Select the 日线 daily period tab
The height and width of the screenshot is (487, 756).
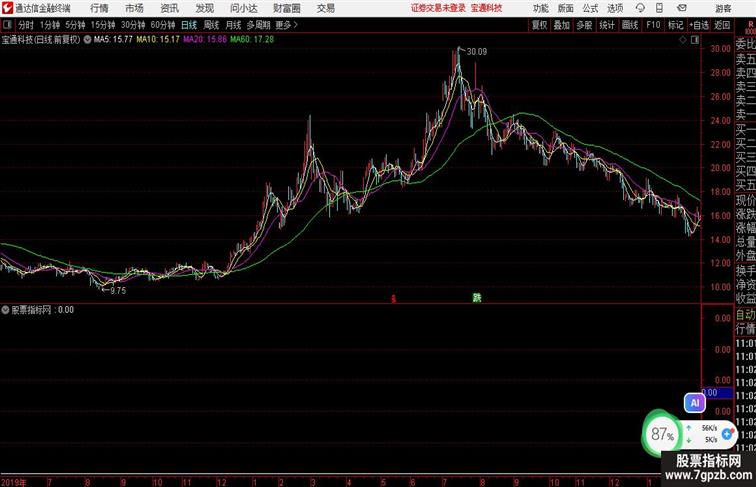(x=189, y=25)
